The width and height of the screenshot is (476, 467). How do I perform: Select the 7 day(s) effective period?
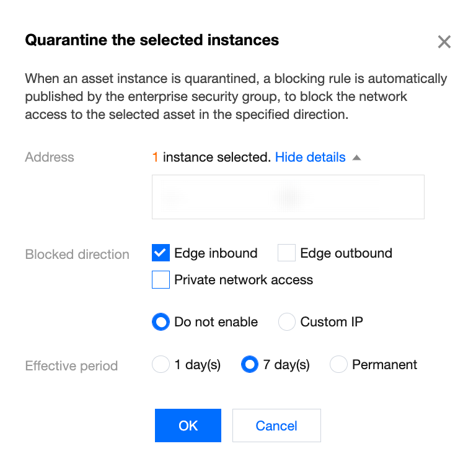click(249, 365)
